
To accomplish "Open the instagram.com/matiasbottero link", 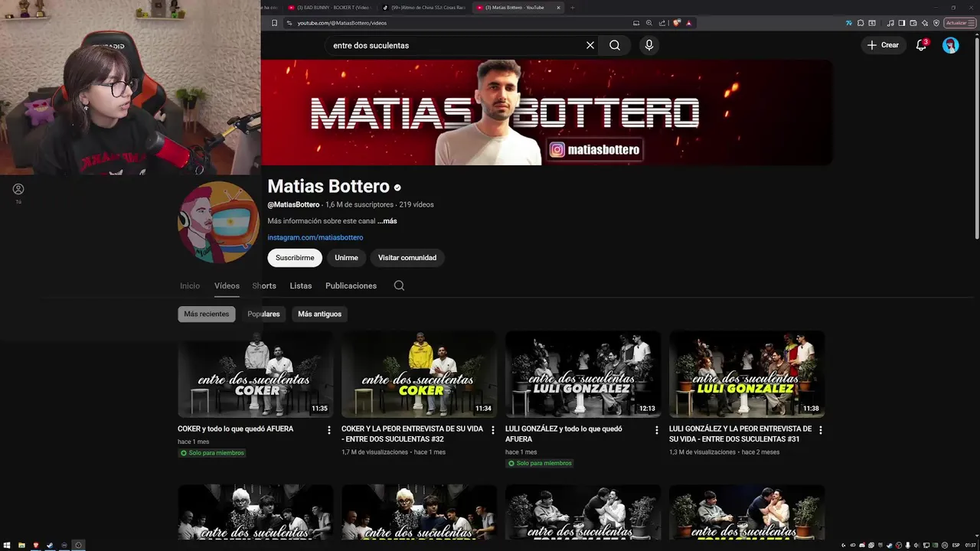I will (x=315, y=237).
